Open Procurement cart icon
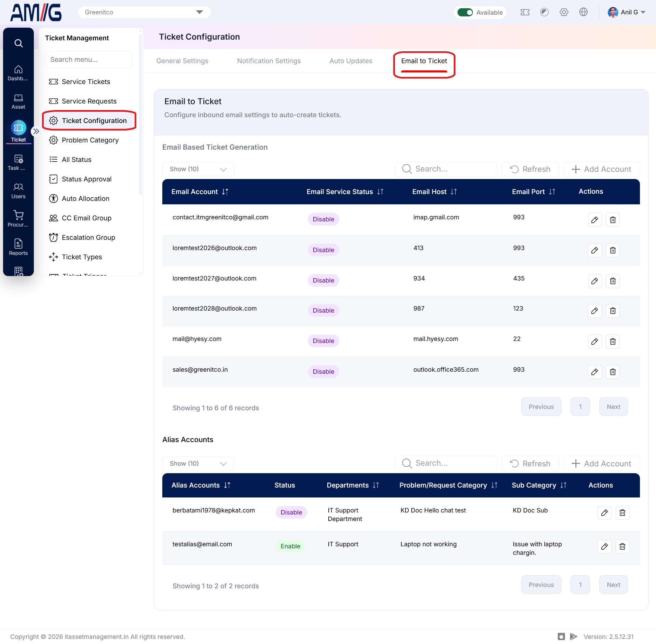Viewport: 656px width, 644px height. (x=18, y=219)
